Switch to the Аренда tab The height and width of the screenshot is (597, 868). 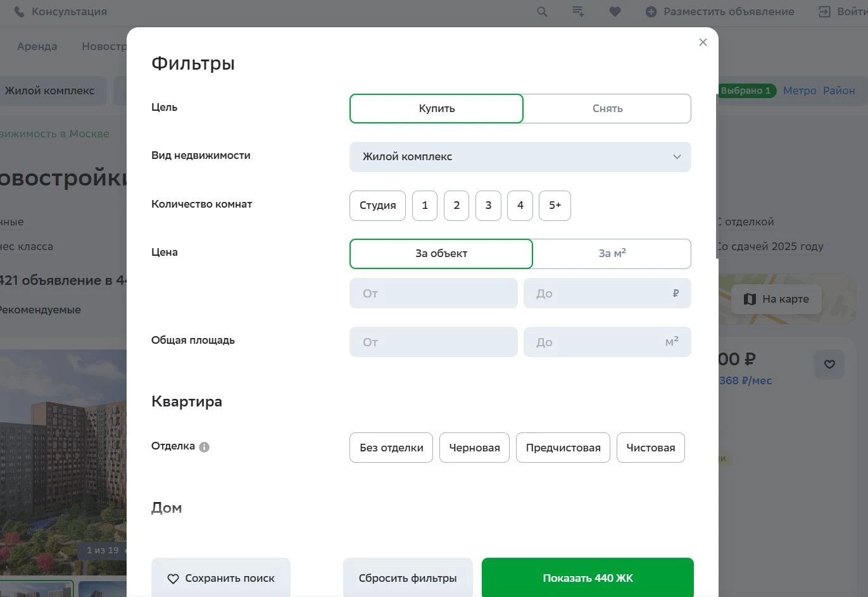37,46
